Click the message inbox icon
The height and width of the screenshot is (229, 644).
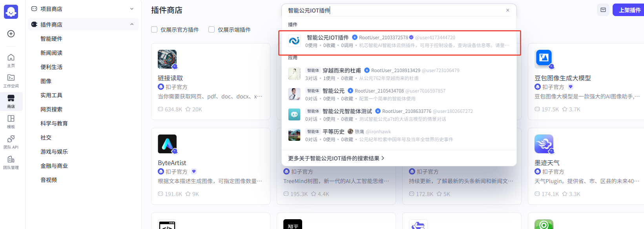pyautogui.click(x=603, y=10)
